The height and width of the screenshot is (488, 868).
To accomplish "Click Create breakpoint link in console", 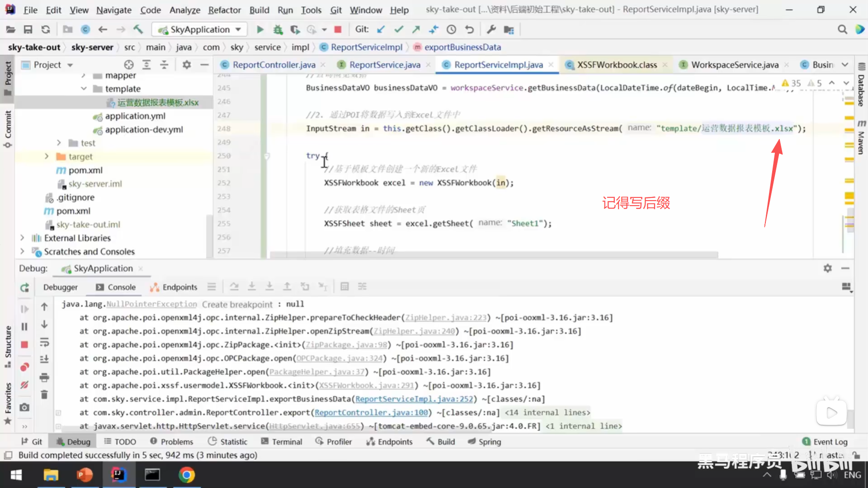I will point(237,304).
